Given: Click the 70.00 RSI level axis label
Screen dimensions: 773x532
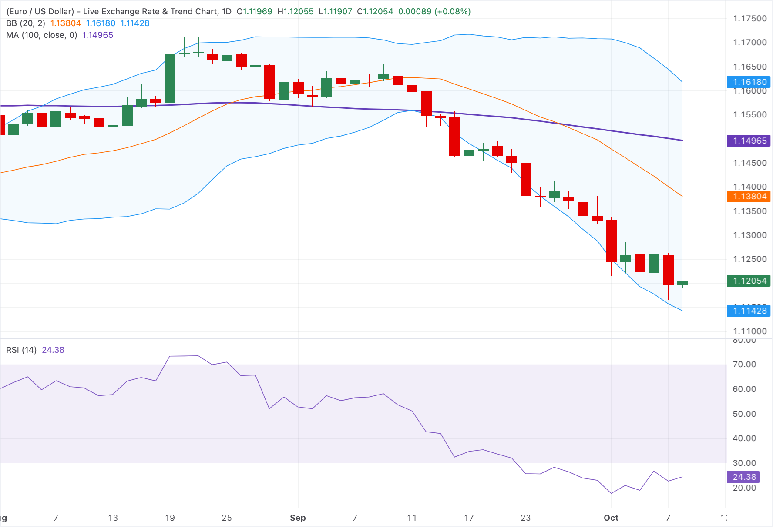Looking at the screenshot, I should click(744, 365).
